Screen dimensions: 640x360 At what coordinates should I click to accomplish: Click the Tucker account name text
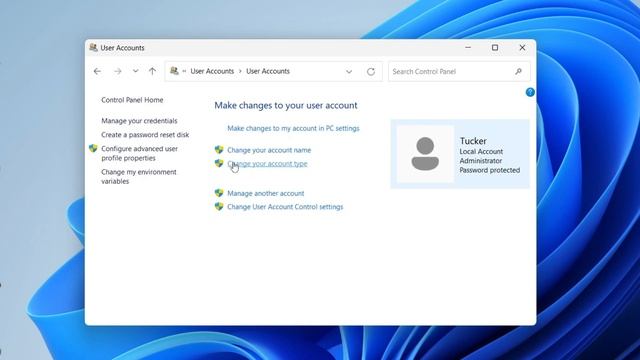click(473, 141)
